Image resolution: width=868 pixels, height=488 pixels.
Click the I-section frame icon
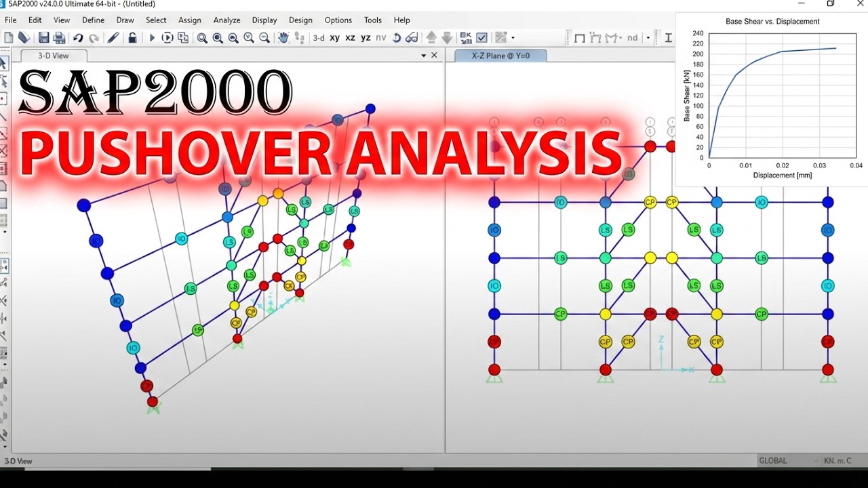click(x=668, y=38)
